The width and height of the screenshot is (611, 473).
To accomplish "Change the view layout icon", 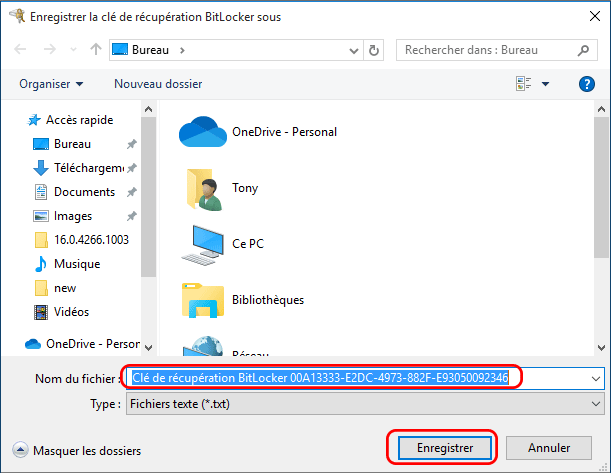I will click(x=524, y=83).
